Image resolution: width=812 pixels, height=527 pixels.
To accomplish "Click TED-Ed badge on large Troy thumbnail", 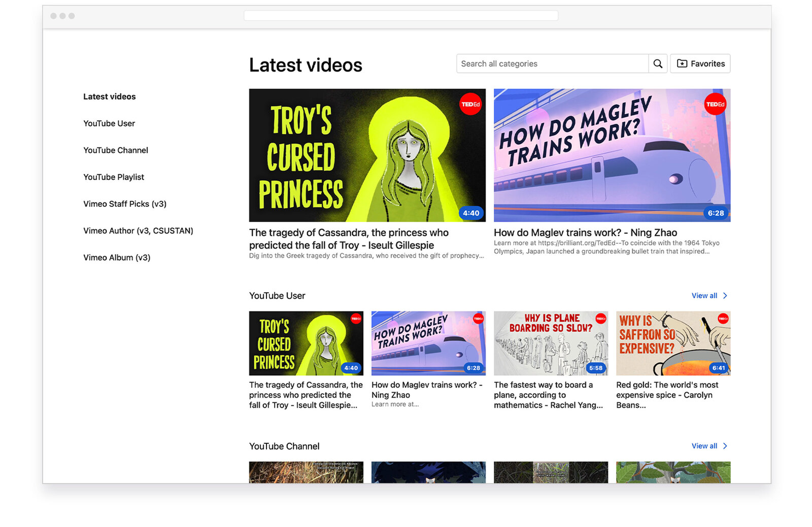I will (470, 104).
